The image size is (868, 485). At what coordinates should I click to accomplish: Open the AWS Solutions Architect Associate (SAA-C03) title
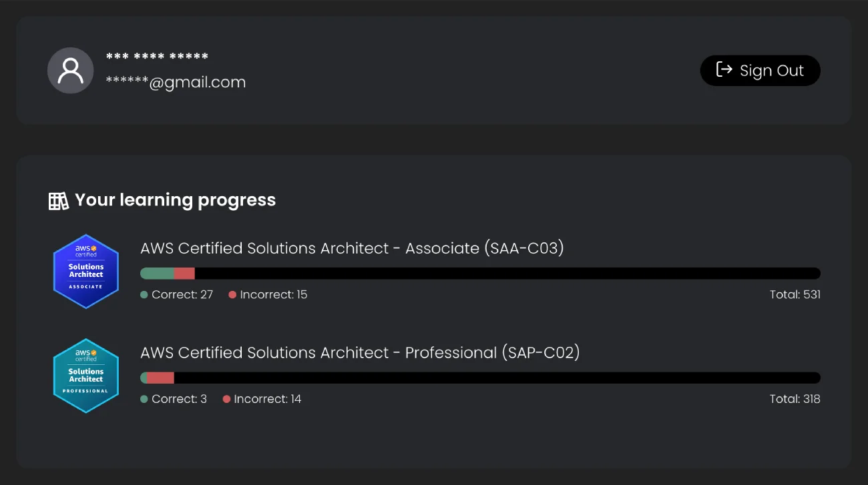[x=352, y=248]
